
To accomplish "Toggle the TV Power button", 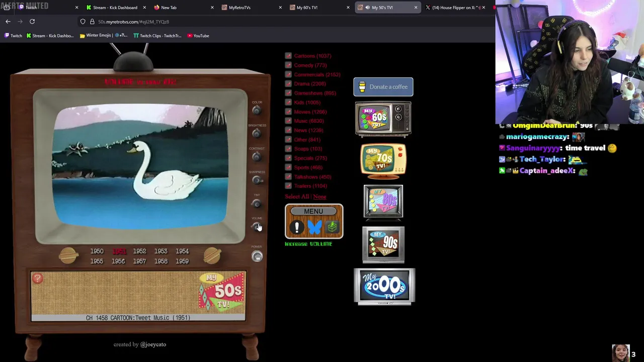I will tap(257, 256).
